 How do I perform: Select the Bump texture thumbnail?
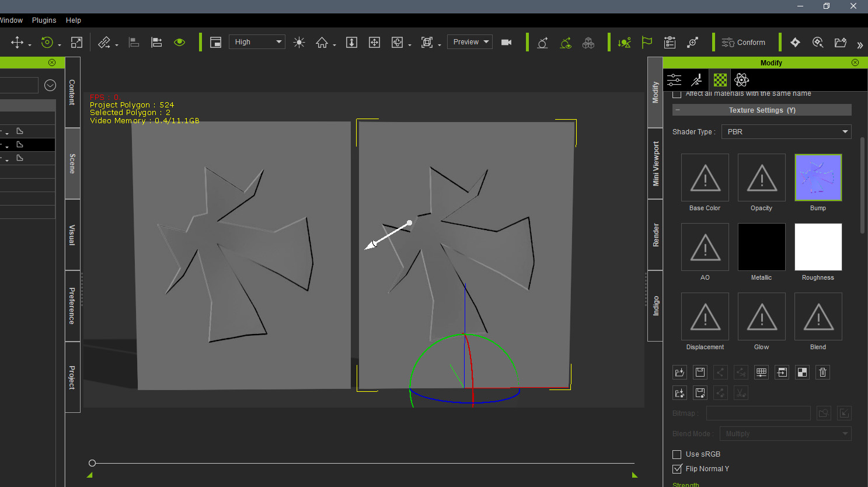coord(818,178)
